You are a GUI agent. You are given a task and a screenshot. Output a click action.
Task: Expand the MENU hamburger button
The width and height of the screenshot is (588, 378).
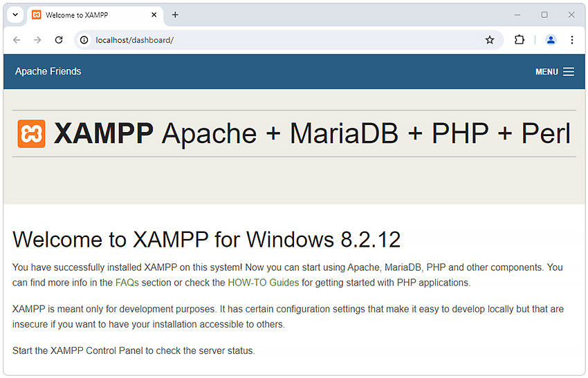pos(555,72)
